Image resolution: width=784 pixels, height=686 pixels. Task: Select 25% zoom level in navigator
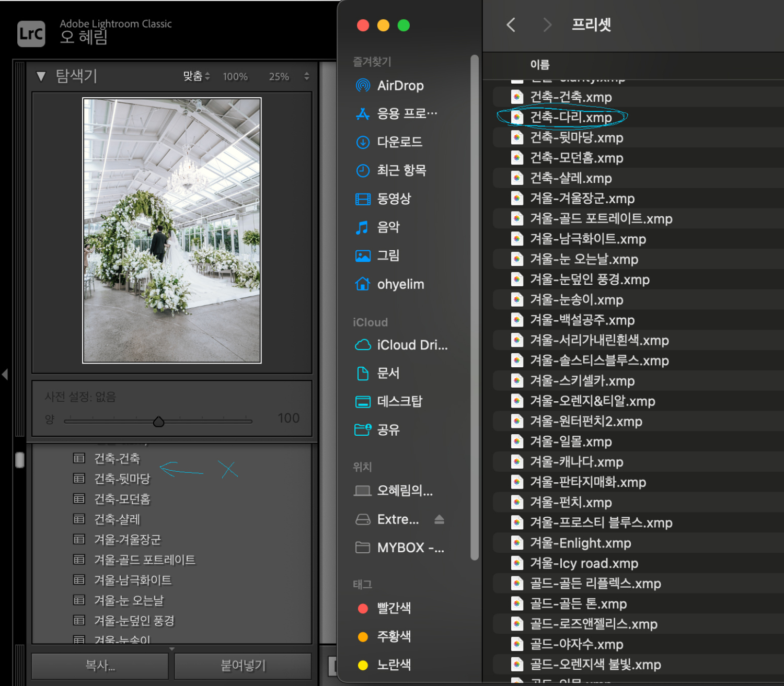pyautogui.click(x=279, y=77)
